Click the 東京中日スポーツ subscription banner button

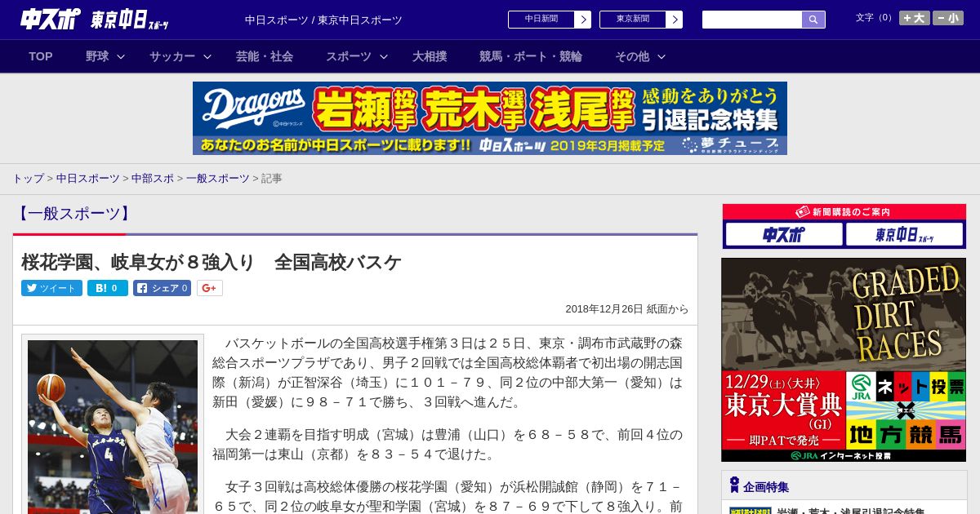click(x=904, y=234)
